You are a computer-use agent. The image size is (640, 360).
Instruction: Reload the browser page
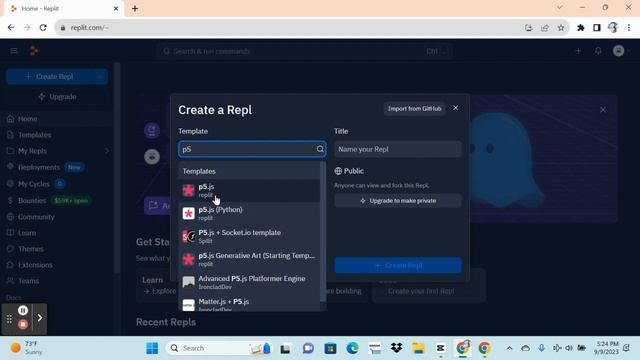point(43,27)
